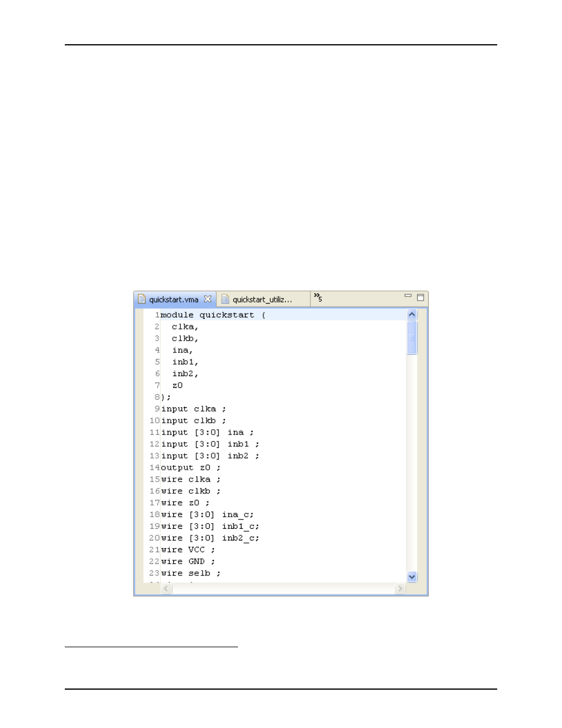Click the vertical scrollbar up arrow

pos(412,315)
